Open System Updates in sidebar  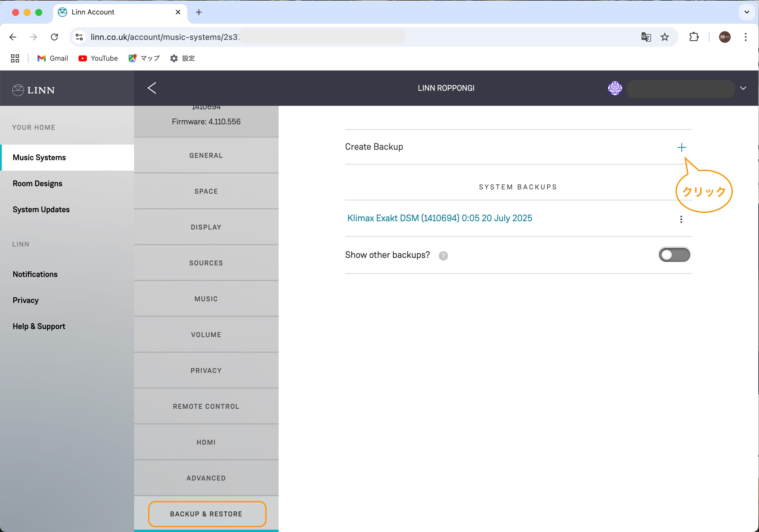41,210
